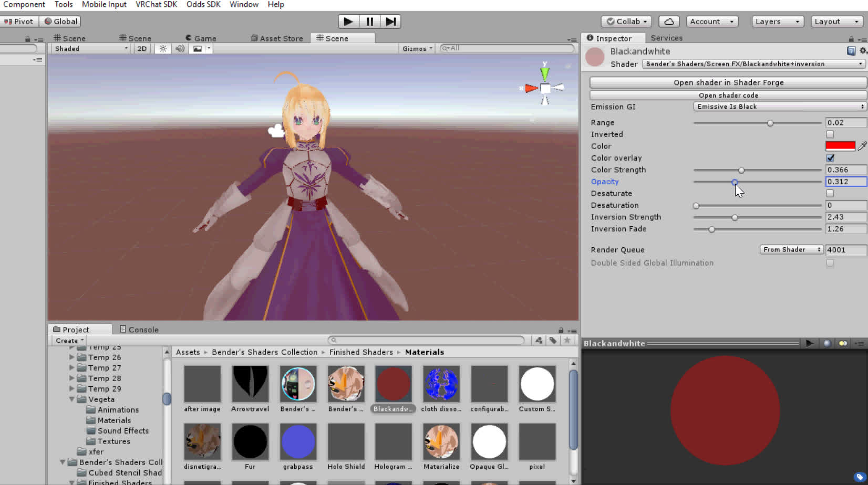Click the Pause button in the toolbar
The height and width of the screenshot is (485, 868).
click(369, 22)
